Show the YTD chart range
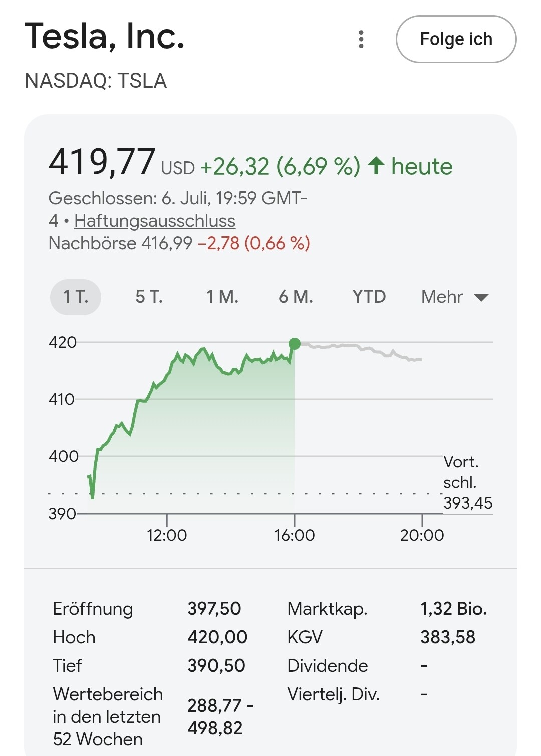Image resolution: width=541 pixels, height=756 pixels. coord(369,297)
